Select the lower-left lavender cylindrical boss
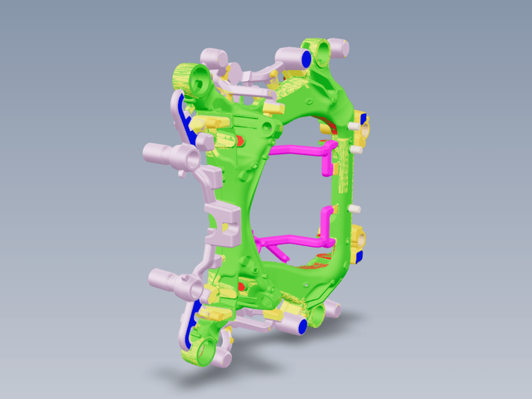Viewport: 532px width, 399px height. coord(175,283)
